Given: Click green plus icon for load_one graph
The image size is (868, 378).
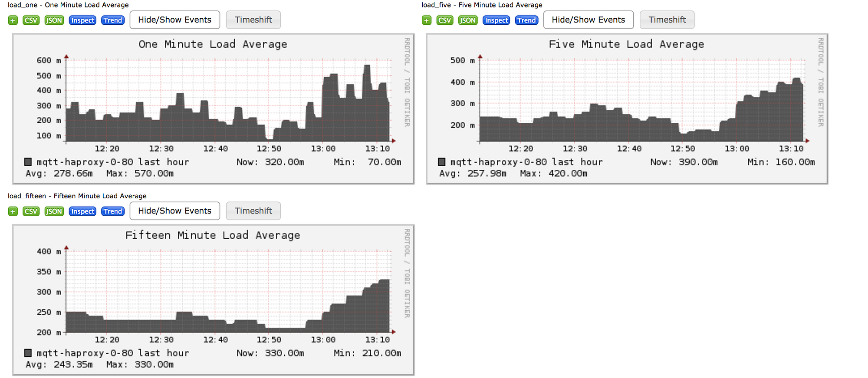Looking at the screenshot, I should [x=13, y=20].
